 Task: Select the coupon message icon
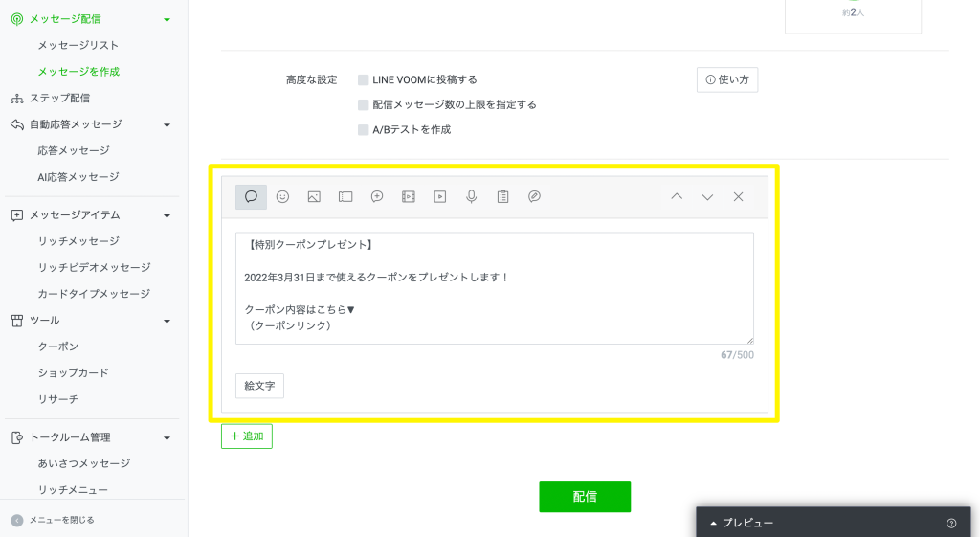click(x=345, y=197)
